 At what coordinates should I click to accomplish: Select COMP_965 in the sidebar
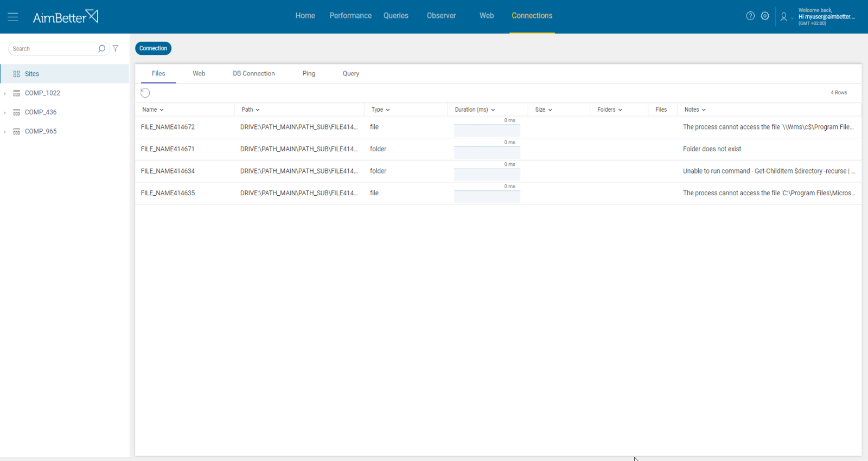(x=41, y=131)
